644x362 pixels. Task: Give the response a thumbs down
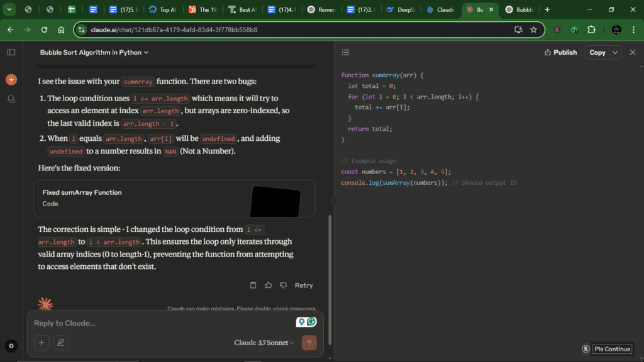[x=282, y=285]
